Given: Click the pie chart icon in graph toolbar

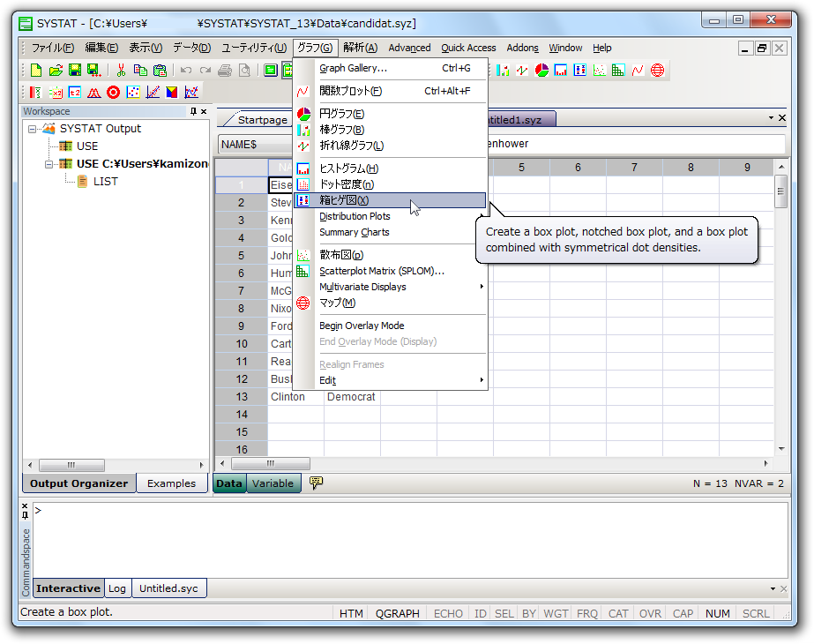Looking at the screenshot, I should pos(541,70).
